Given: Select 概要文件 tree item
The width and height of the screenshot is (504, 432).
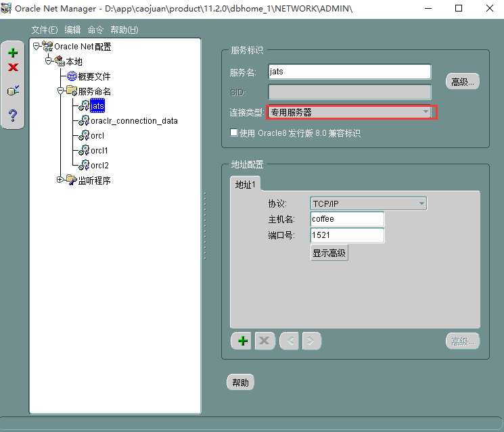Looking at the screenshot, I should point(95,76).
